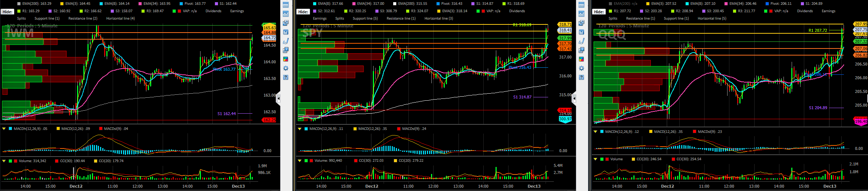Click the Hide button on IWM chart
868x191 pixels.
tap(7, 11)
